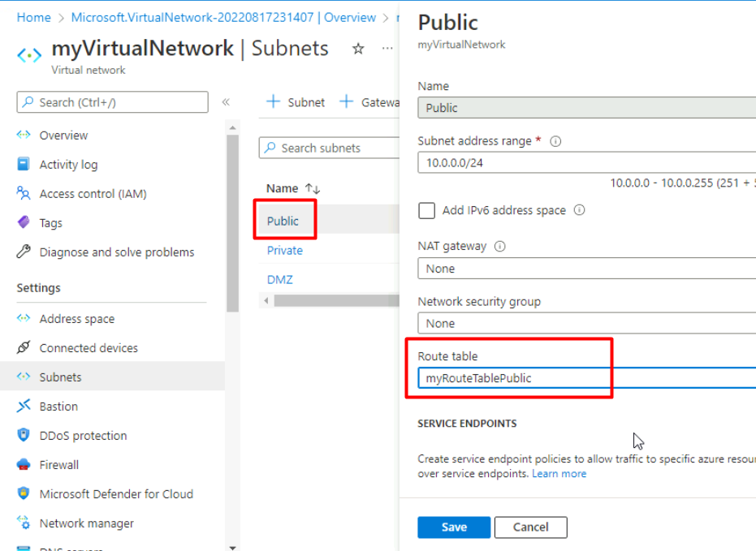Viewport: 756px width, 551px height.
Task: Click magnifier icon in Search subnets box
Action: tap(270, 148)
